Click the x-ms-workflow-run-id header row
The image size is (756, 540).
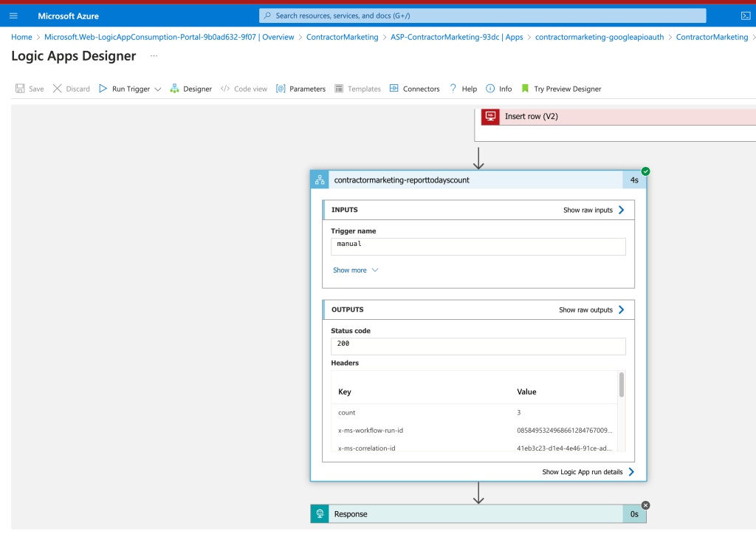click(x=475, y=431)
